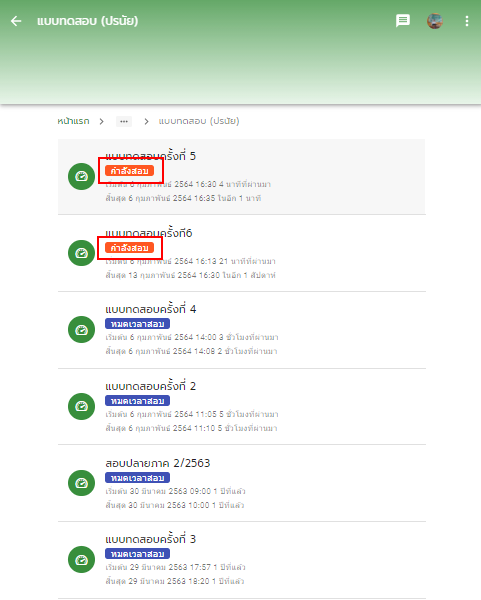Click quiz icon for แบบทดสอบครั้งที่ 2
Screen dimensions: 481x600
pos(81,406)
